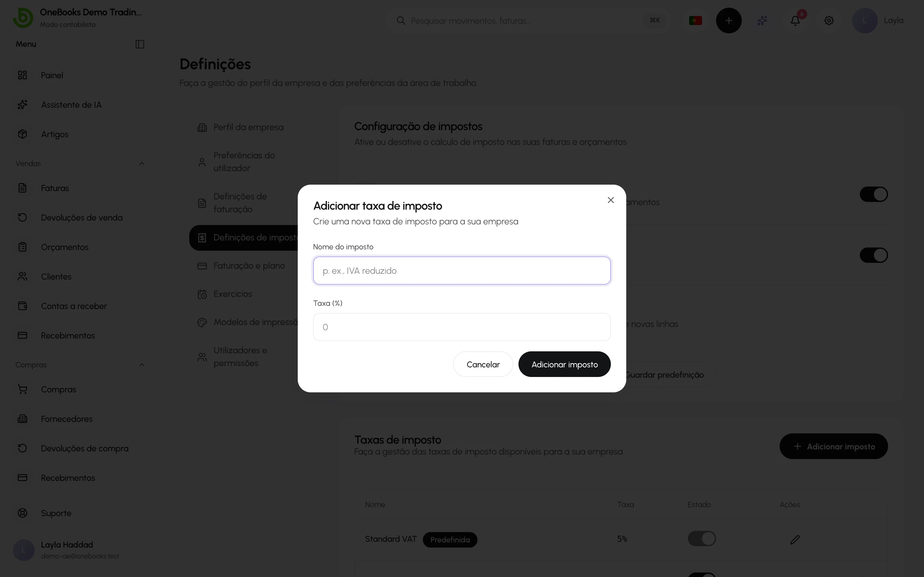
Task: Switch language using the Portugal flag
Action: [695, 21]
